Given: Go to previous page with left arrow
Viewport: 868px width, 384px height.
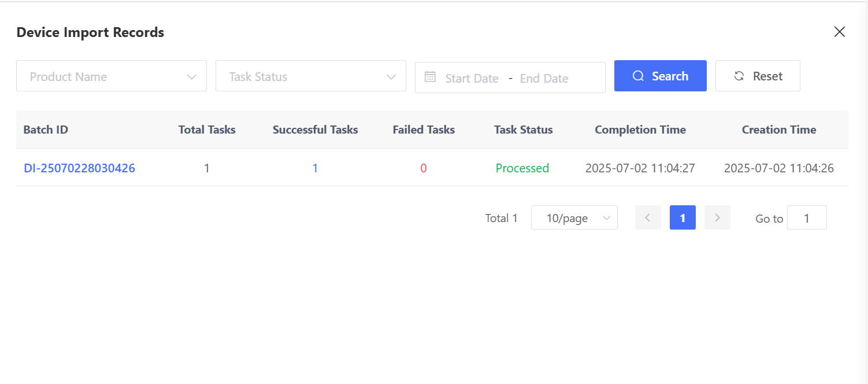Looking at the screenshot, I should click(648, 217).
